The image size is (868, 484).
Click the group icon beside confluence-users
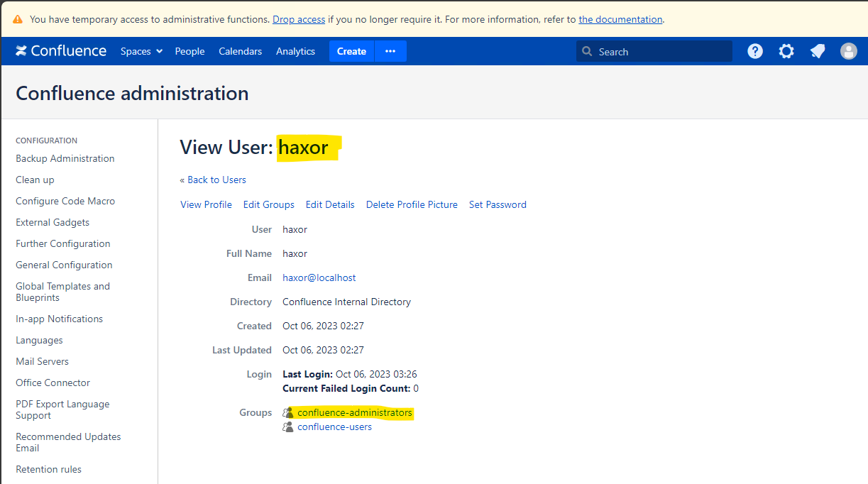pyautogui.click(x=288, y=427)
